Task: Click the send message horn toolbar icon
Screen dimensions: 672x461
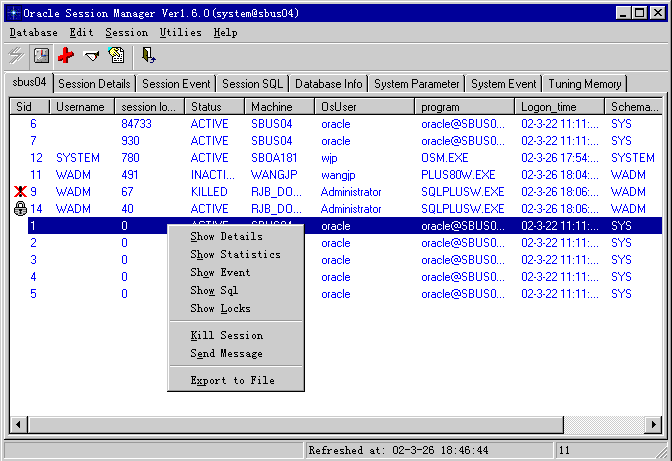Action: pos(91,56)
